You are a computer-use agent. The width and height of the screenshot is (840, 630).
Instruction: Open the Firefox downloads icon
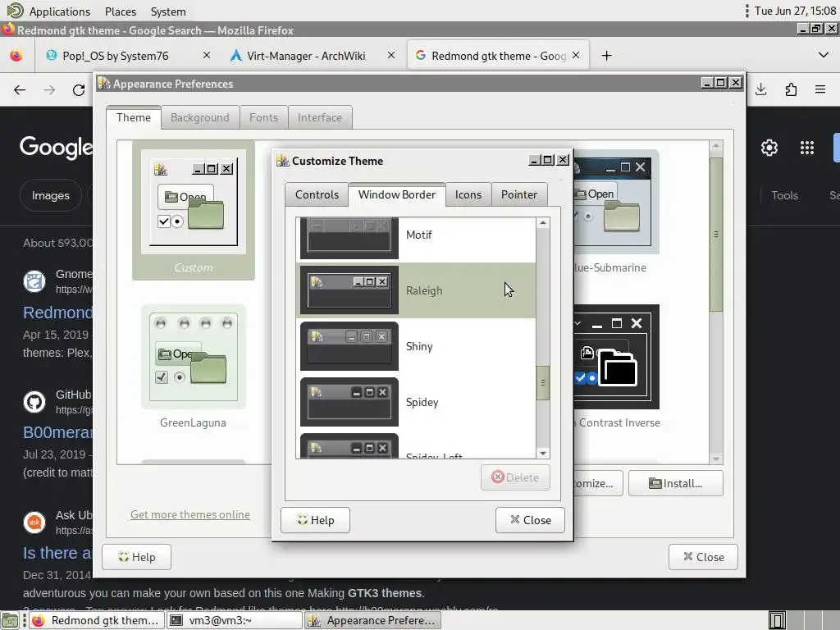(x=760, y=89)
